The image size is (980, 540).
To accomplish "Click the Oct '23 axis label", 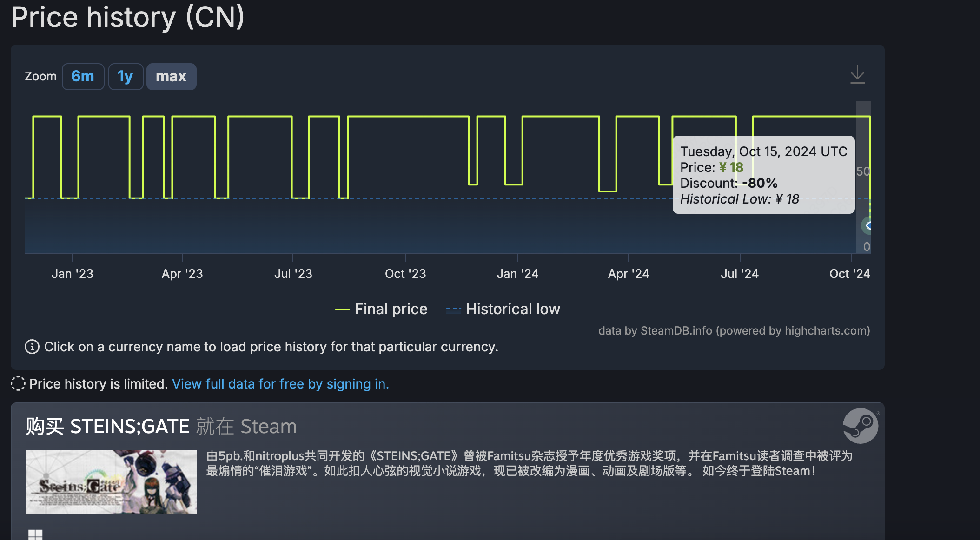I will coord(405,274).
